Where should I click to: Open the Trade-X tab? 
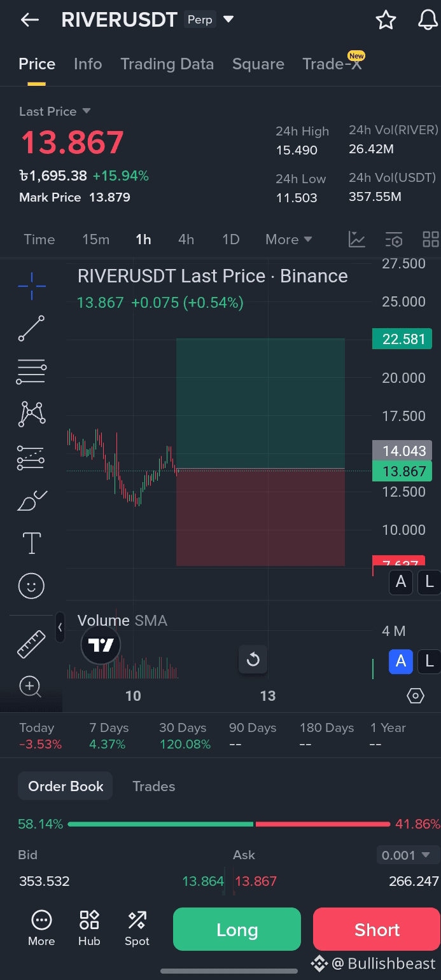click(332, 64)
